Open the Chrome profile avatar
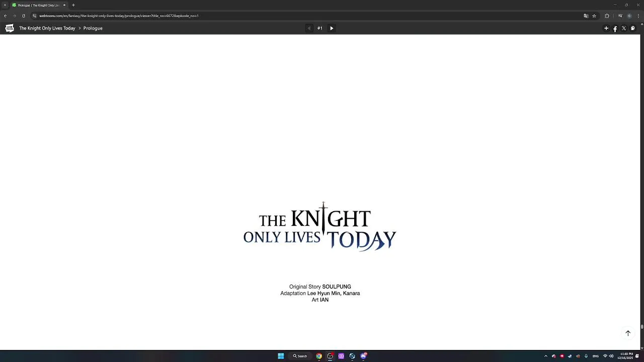Image resolution: width=644 pixels, height=362 pixels. click(x=629, y=16)
